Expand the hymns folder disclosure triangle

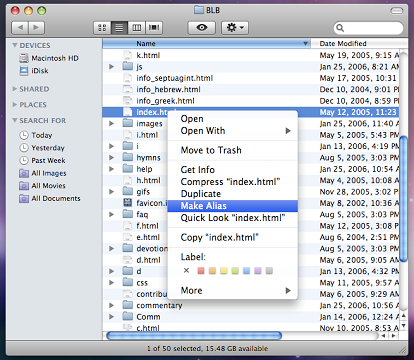coord(112,157)
